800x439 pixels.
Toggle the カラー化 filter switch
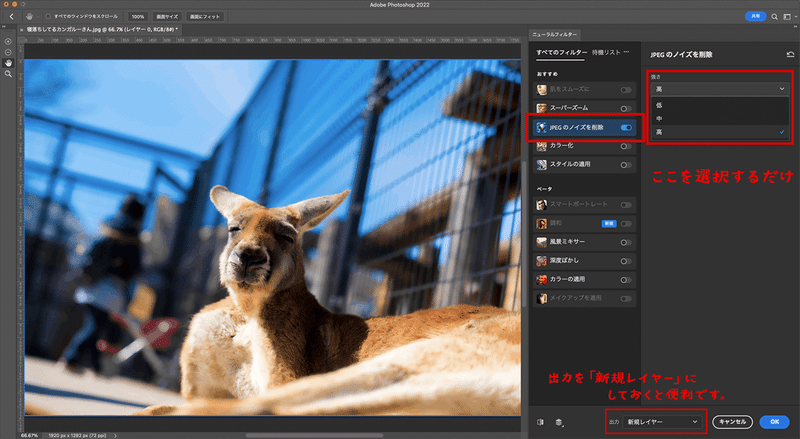pos(626,147)
